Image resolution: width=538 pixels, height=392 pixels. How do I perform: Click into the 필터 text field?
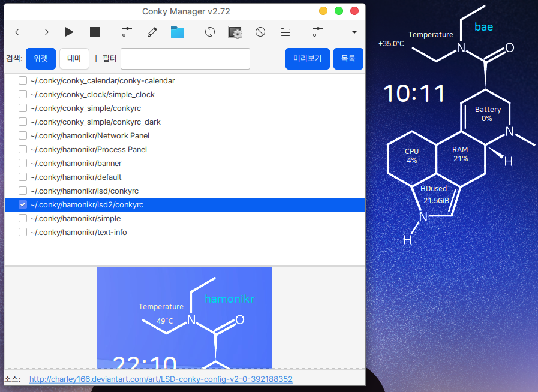[x=185, y=59]
